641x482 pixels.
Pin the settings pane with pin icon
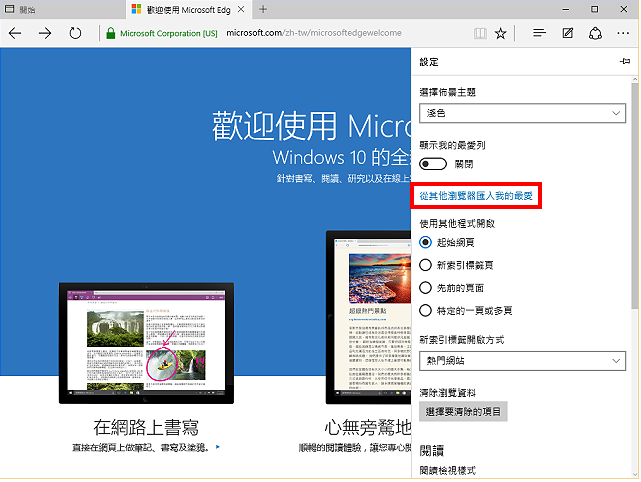coord(625,61)
